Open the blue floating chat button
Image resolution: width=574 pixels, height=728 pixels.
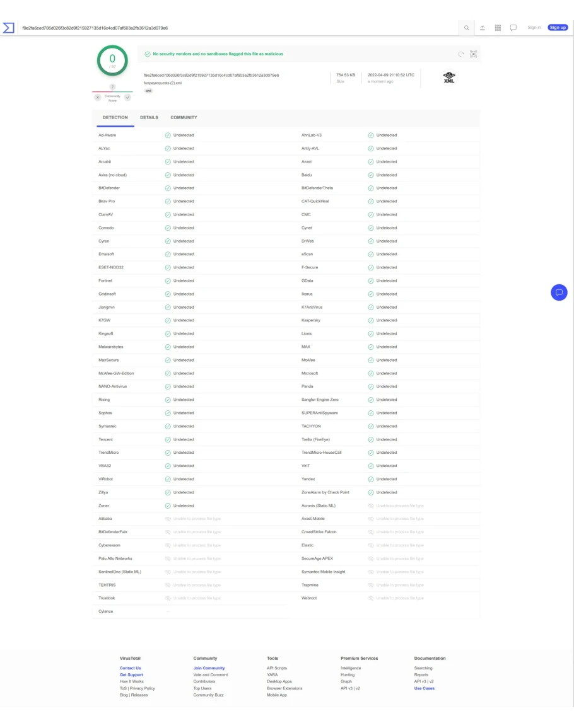559,292
